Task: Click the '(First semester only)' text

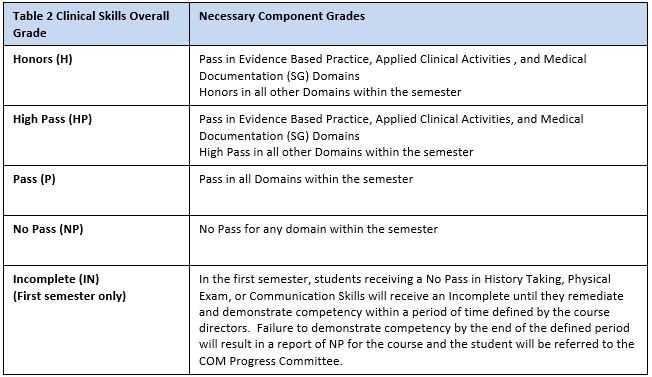Action: coord(69,296)
